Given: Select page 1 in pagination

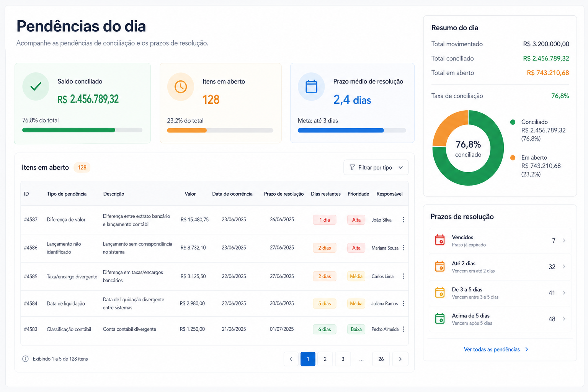Looking at the screenshot, I should click(x=308, y=359).
